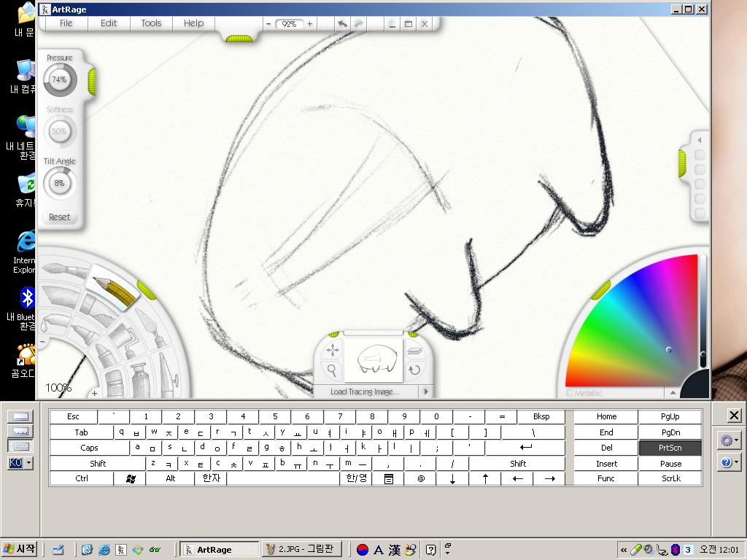Click the Bksp key
Screen dimensions: 747x560
pos(541,416)
